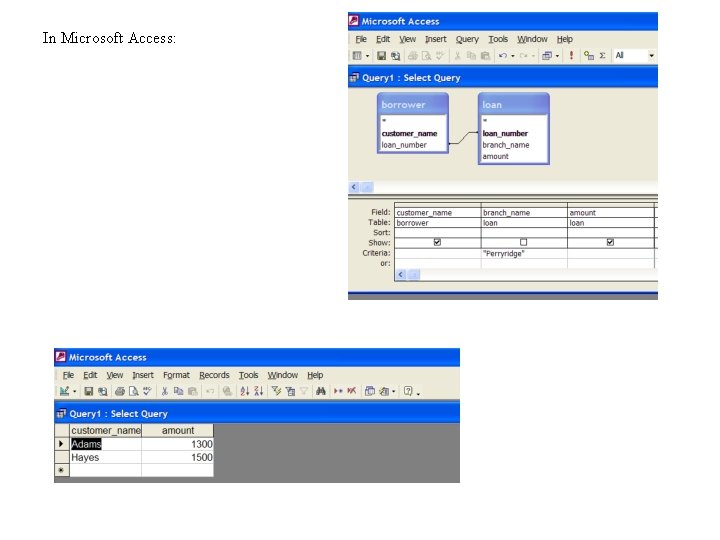Screen dimensions: 720x540
Task: Open the Help menu in the datasheet window
Action: click(x=315, y=375)
